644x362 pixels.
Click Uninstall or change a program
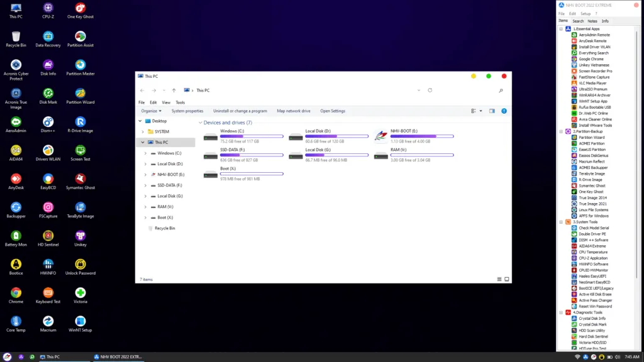[240, 111]
